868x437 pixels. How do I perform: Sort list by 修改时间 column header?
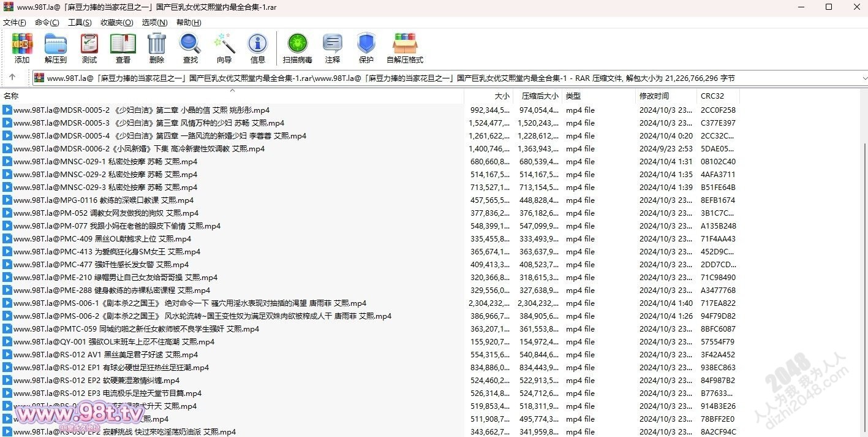coord(665,96)
